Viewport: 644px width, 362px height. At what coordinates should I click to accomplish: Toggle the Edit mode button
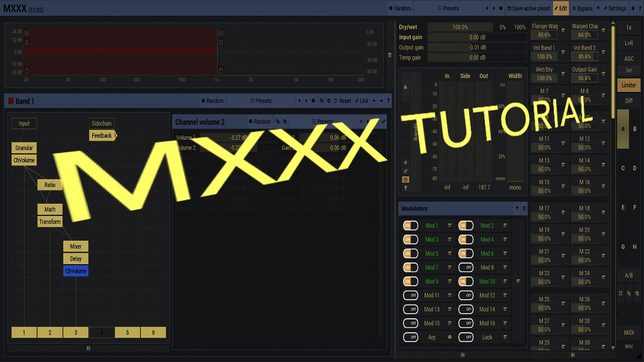[x=560, y=8]
